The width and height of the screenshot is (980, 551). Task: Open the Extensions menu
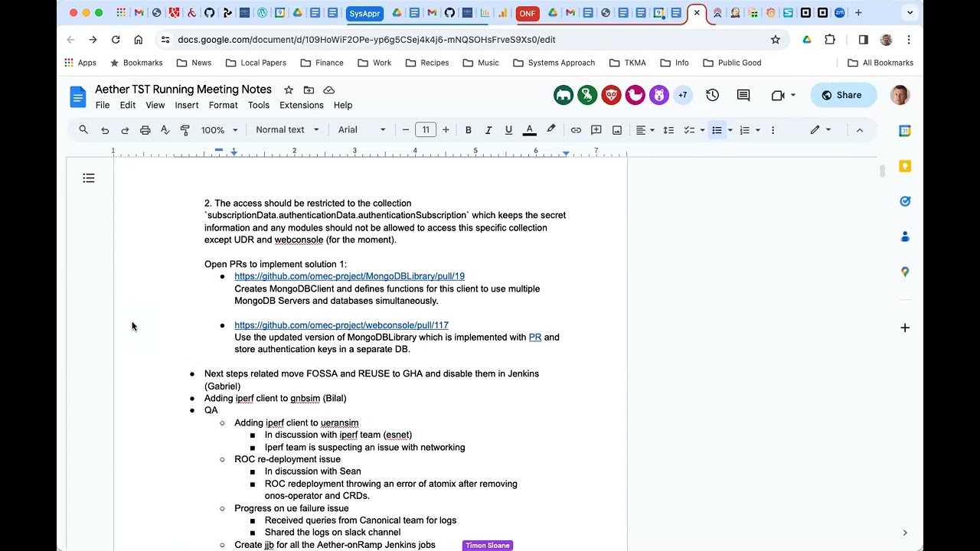pos(302,105)
